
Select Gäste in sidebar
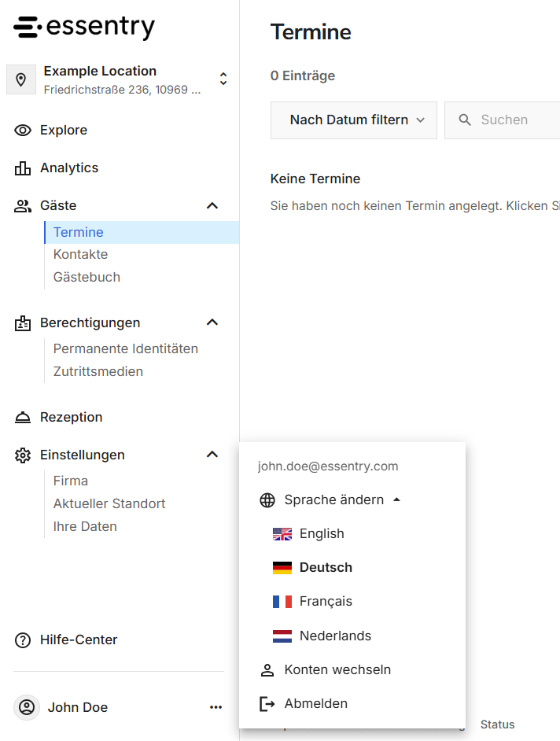pyautogui.click(x=58, y=205)
